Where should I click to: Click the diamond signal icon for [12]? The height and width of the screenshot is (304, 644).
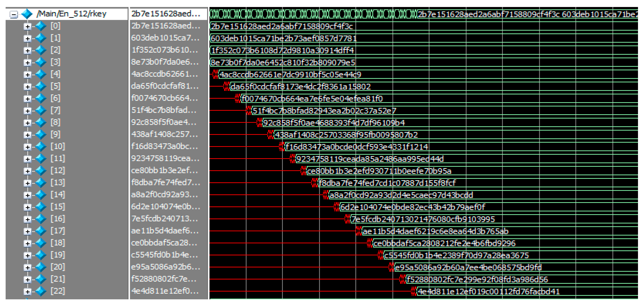(41, 171)
